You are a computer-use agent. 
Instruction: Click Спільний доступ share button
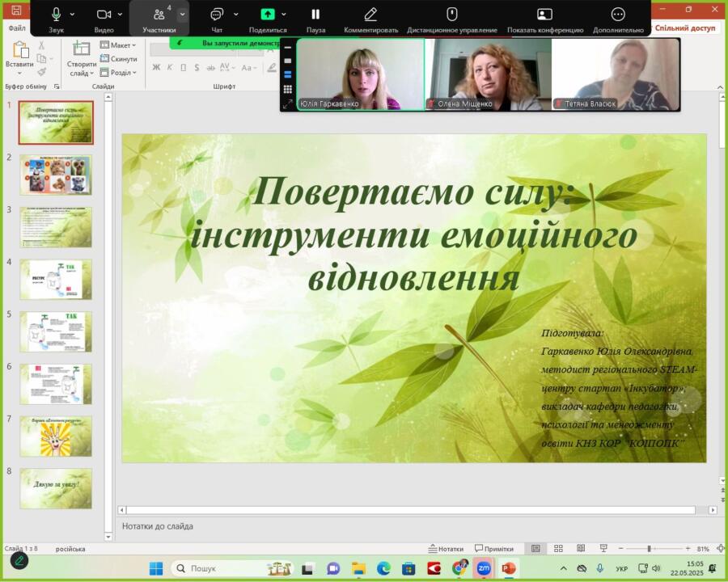click(x=685, y=27)
